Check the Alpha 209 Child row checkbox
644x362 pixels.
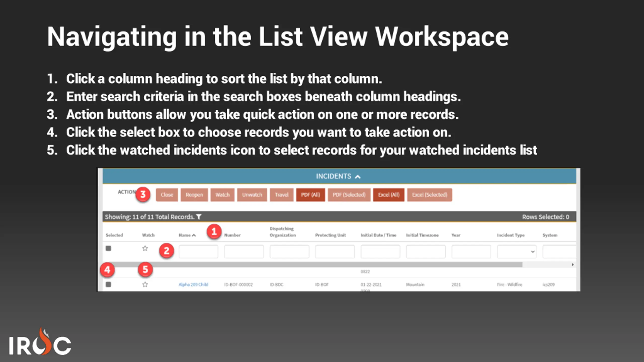tap(108, 284)
